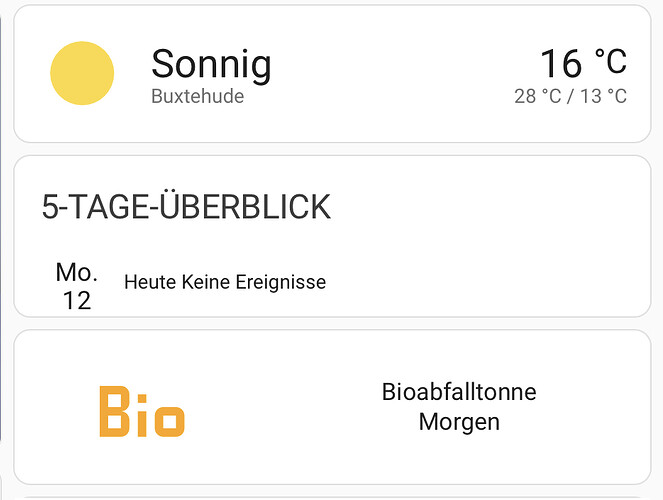The height and width of the screenshot is (500, 663).
Task: Click the Bioabfalltonne label
Action: tap(459, 392)
